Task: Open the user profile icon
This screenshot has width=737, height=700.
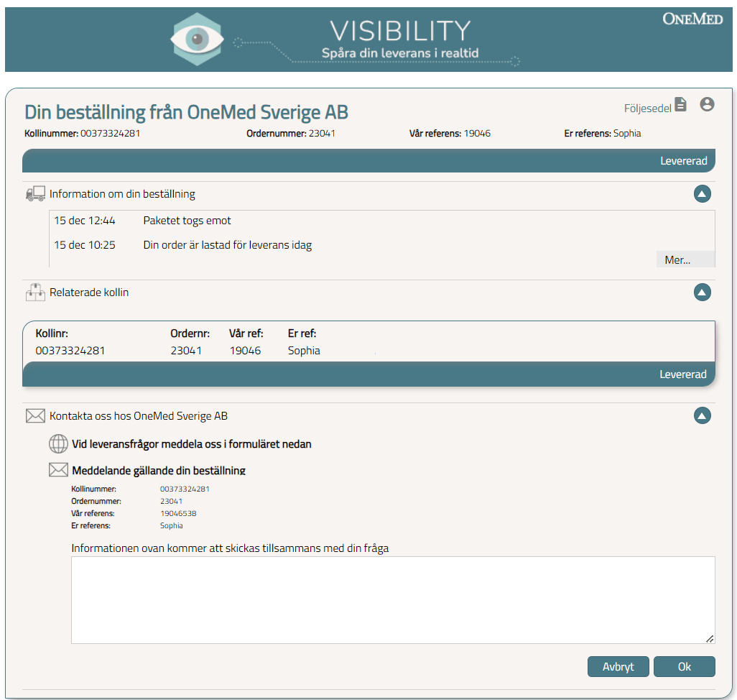Action: click(707, 105)
